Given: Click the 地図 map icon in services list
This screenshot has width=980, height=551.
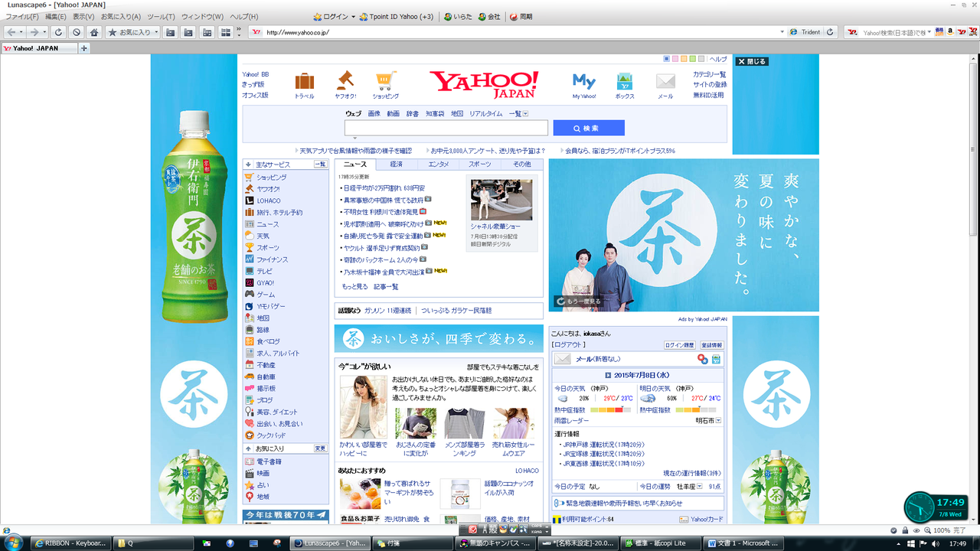Looking at the screenshot, I should pos(249,318).
